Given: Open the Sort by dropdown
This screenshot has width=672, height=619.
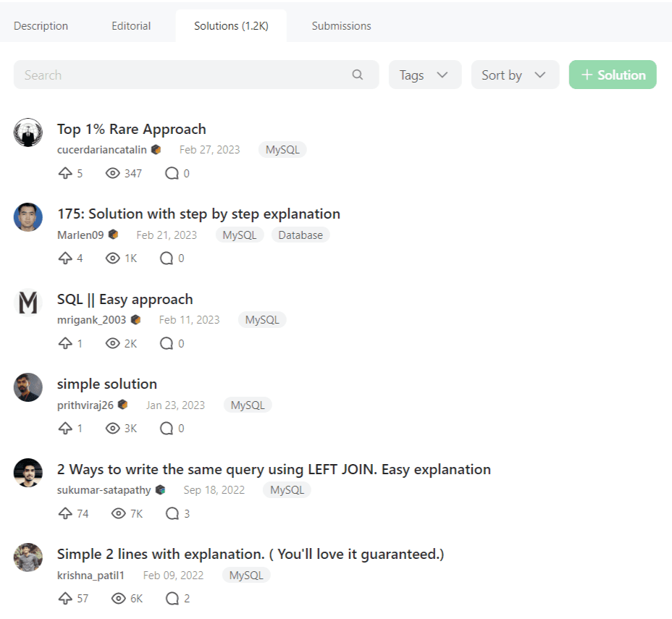Looking at the screenshot, I should 514,75.
